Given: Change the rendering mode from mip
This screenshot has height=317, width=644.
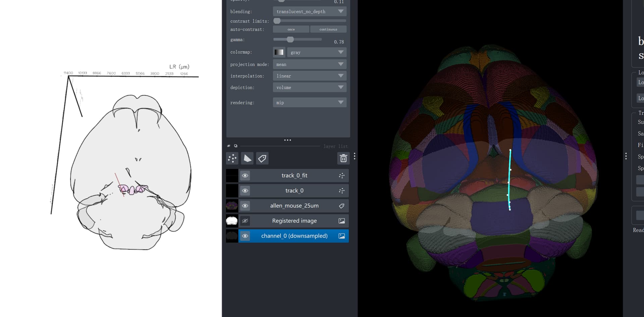Looking at the screenshot, I should click(x=309, y=102).
